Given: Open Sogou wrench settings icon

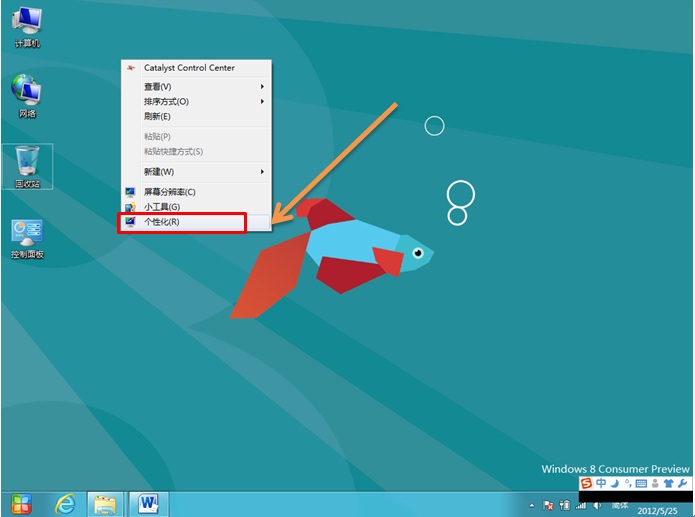Looking at the screenshot, I should point(682,483).
